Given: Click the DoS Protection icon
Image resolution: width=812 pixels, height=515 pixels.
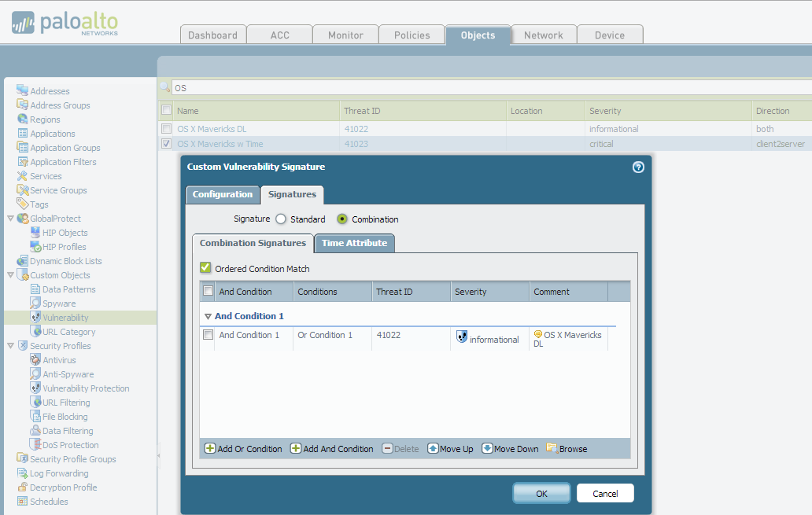Looking at the screenshot, I should (35, 444).
